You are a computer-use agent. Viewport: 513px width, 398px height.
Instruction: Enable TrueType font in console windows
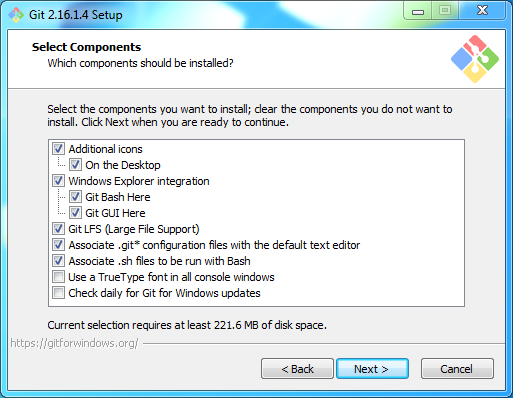coord(58,277)
